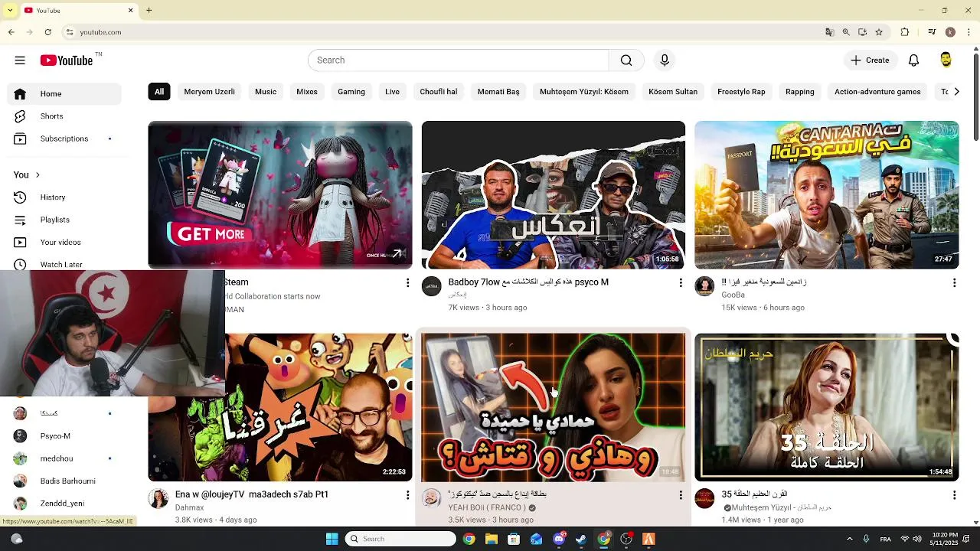Open a new Chrome tab

(x=149, y=11)
